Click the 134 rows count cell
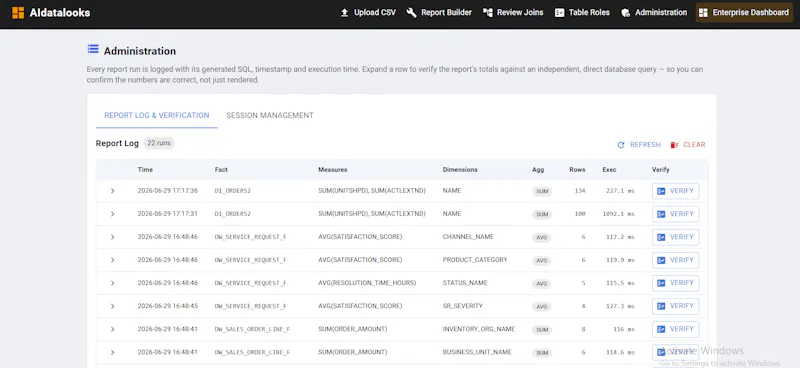This screenshot has width=800, height=368. (x=580, y=191)
